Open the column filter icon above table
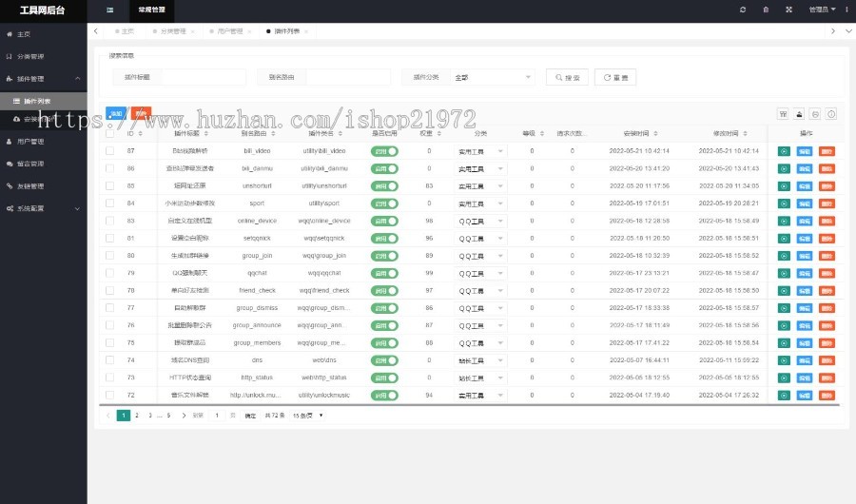This screenshot has width=856, height=504. click(783, 113)
